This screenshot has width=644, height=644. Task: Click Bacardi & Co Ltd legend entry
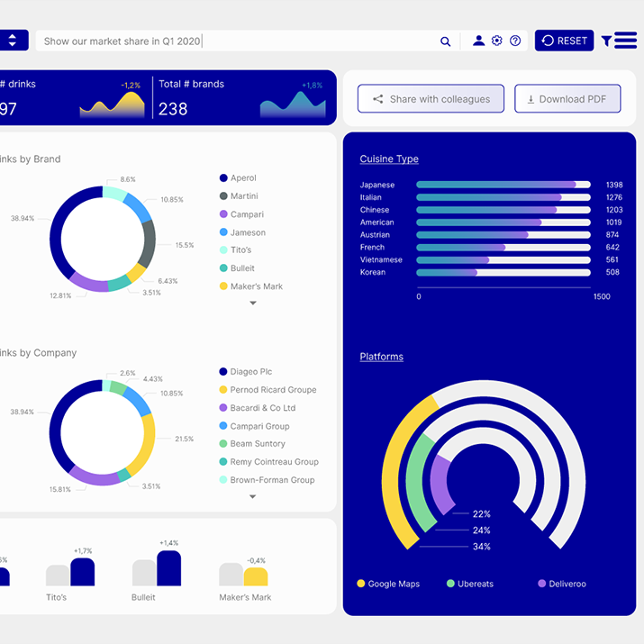click(258, 408)
